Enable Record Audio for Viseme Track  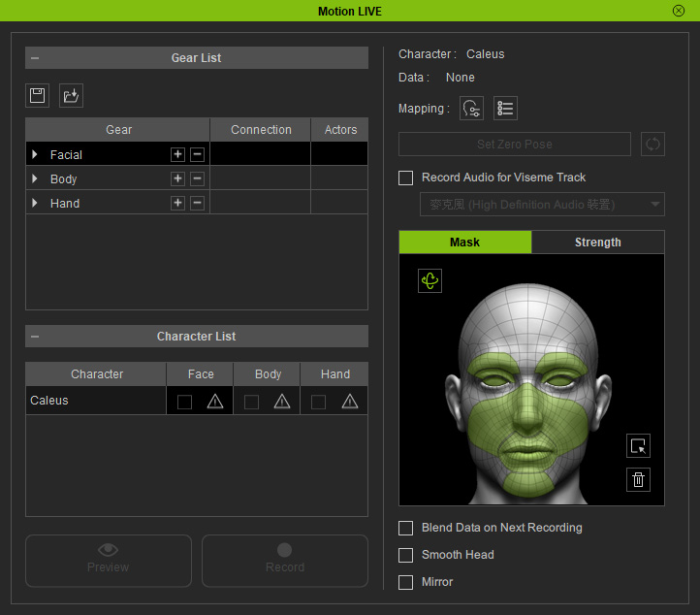click(x=406, y=178)
